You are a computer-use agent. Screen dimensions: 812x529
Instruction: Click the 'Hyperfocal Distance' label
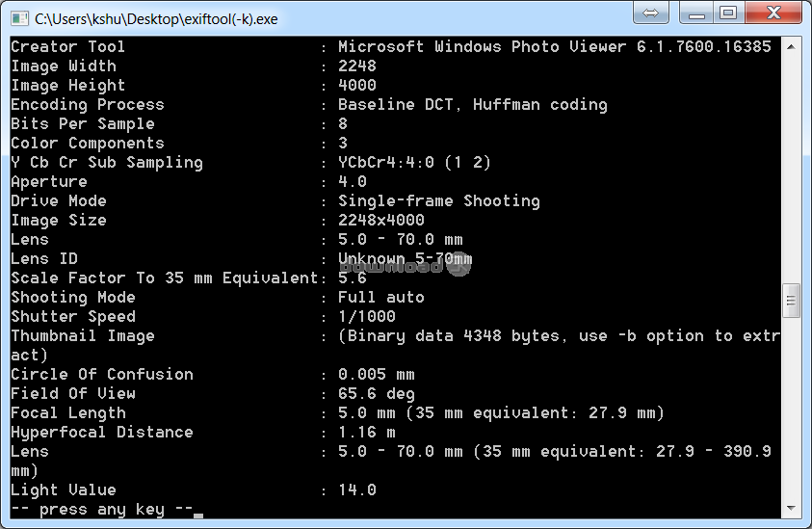click(x=102, y=432)
